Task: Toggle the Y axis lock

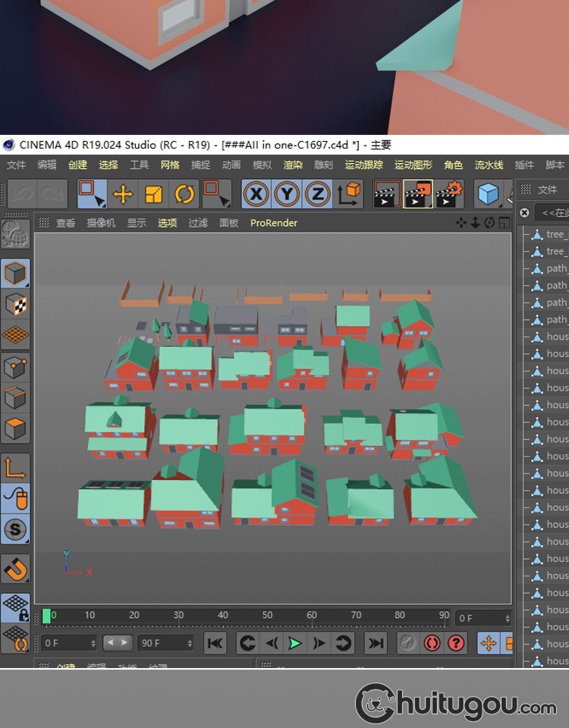Action: tap(288, 195)
